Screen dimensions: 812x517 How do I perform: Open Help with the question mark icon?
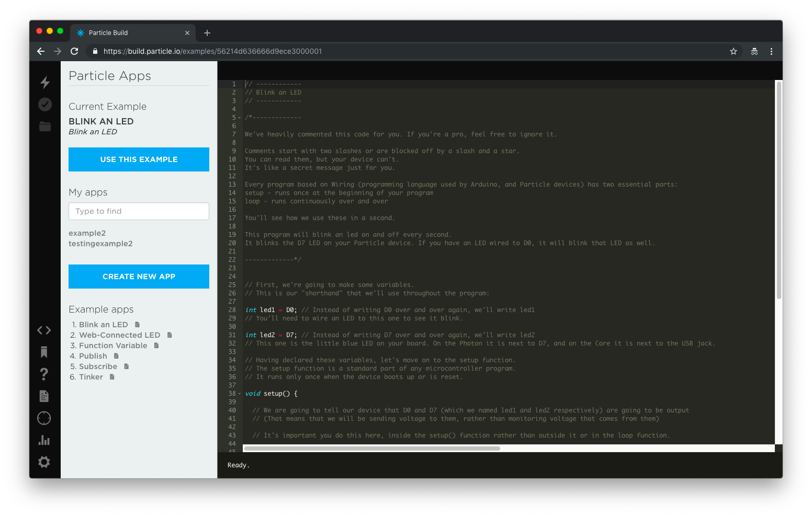tap(44, 374)
